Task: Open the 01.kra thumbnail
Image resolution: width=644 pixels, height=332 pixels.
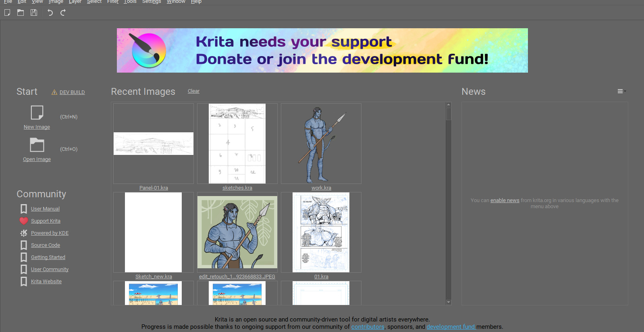Action: pyautogui.click(x=321, y=232)
